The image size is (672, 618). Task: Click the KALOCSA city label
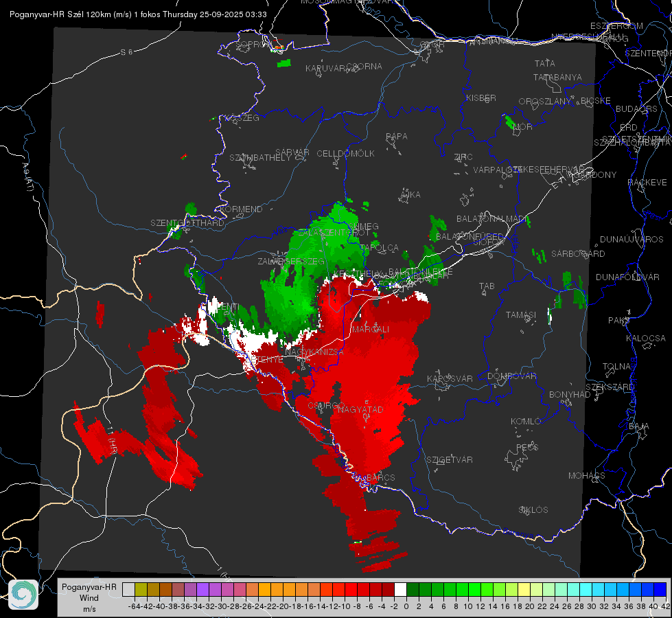coord(645,339)
